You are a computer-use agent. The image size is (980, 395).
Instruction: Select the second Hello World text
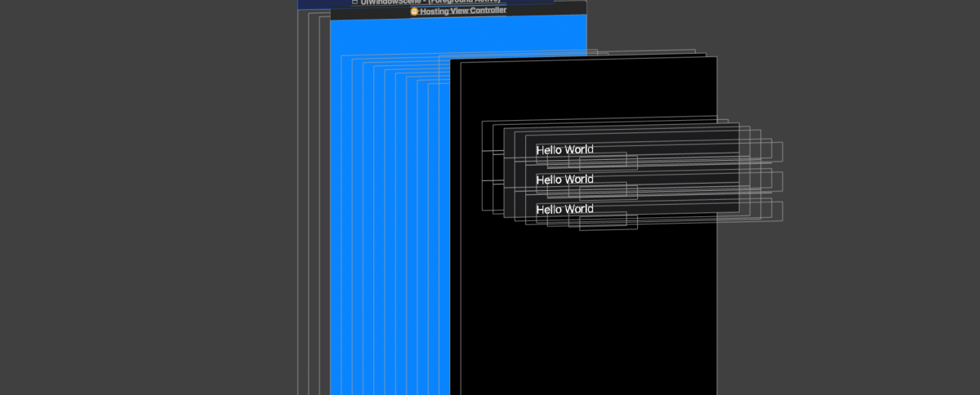564,180
